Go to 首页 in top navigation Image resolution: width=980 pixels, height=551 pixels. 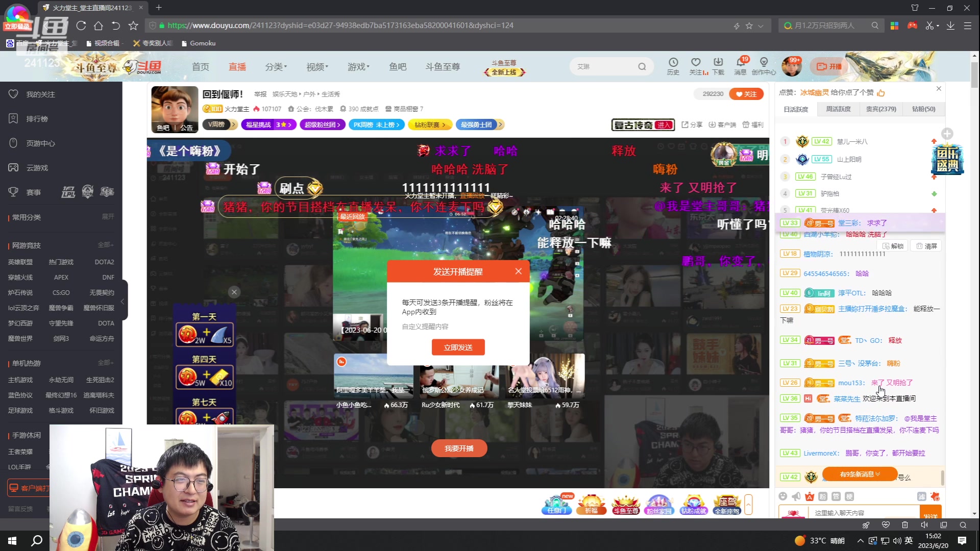(x=201, y=67)
